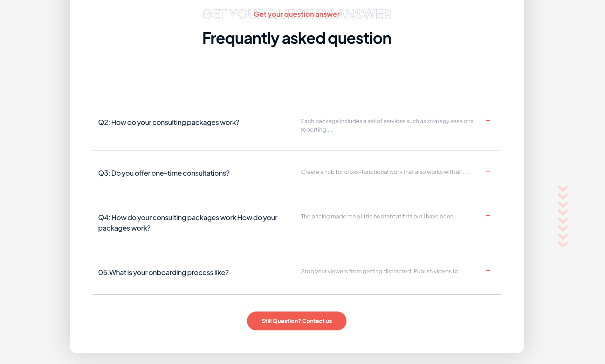The width and height of the screenshot is (605, 364).
Task: Click the divider line below Q4 row
Action: tap(296, 250)
